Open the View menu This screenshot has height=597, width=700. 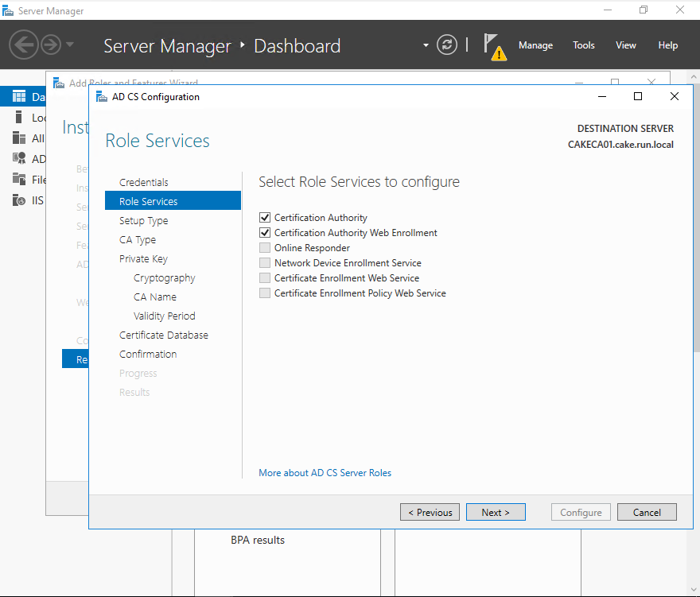pyautogui.click(x=626, y=45)
